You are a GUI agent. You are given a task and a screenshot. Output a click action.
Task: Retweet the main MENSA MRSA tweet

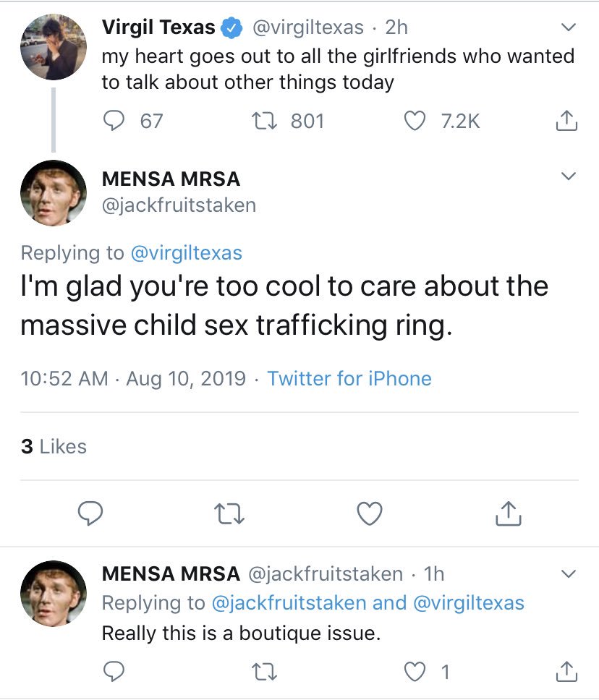[229, 513]
